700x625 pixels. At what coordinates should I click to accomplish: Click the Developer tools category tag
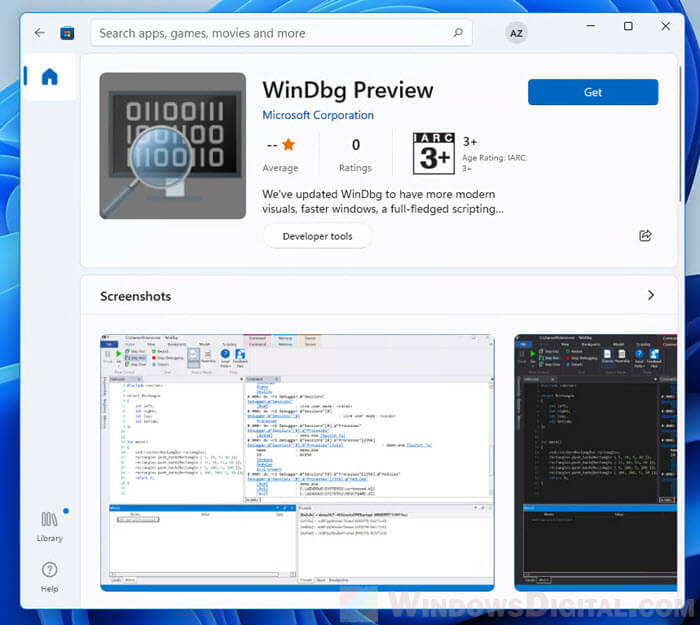(x=317, y=236)
